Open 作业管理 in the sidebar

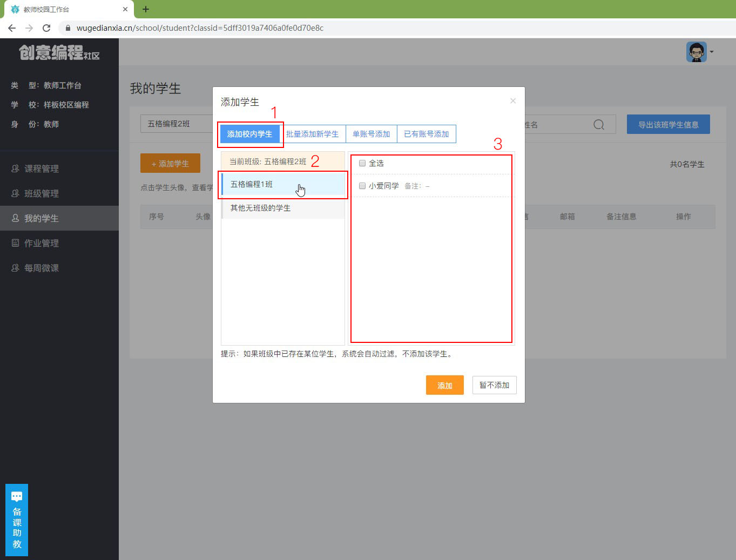coord(59,243)
